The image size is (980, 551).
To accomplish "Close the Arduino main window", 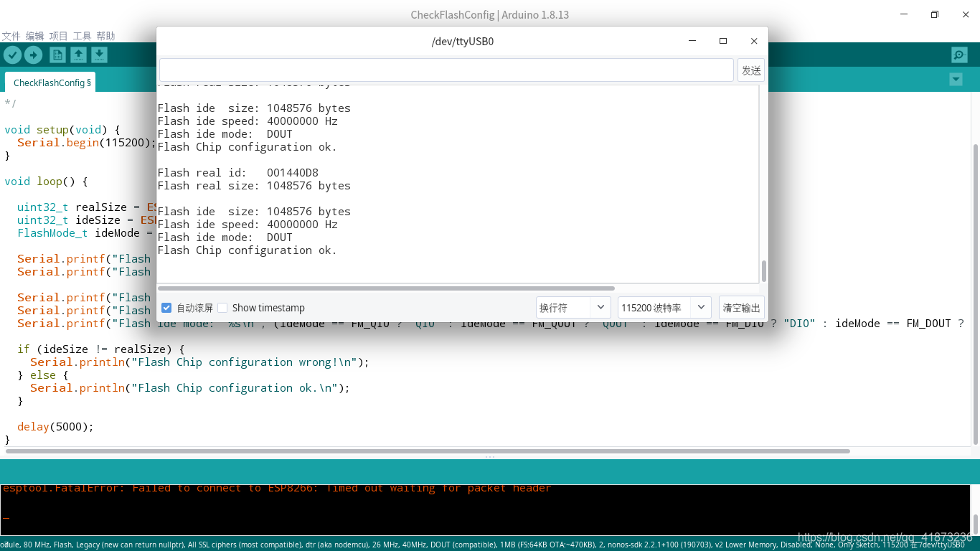I will click(x=966, y=14).
